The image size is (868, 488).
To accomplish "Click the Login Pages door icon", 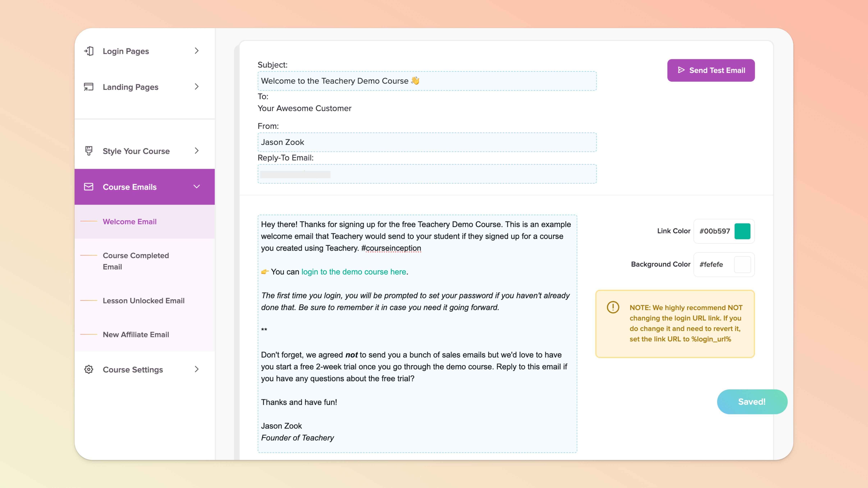I will [89, 51].
